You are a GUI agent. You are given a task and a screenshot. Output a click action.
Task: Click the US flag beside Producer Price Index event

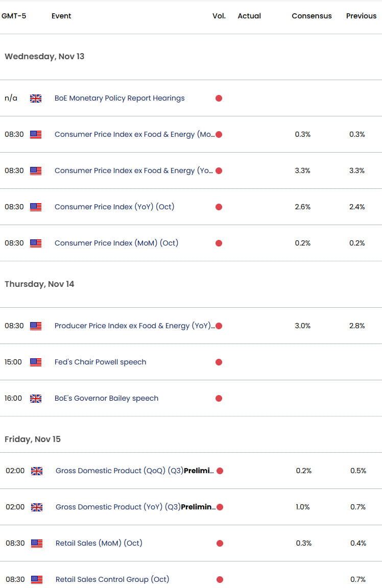tap(36, 325)
